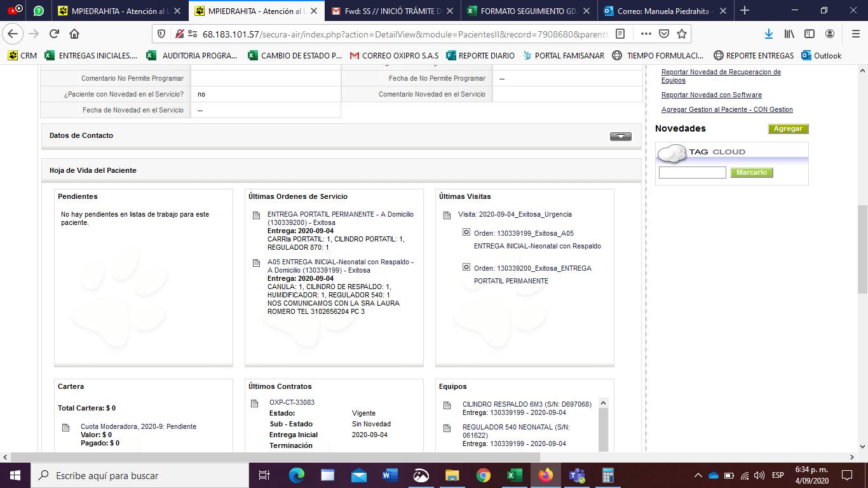
Task: Switch to FORMATO SEGUIMIENTO tab
Action: click(x=529, y=11)
